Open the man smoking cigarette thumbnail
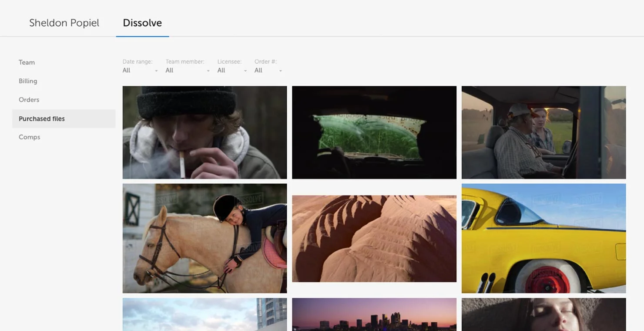The height and width of the screenshot is (331, 644). click(x=205, y=132)
